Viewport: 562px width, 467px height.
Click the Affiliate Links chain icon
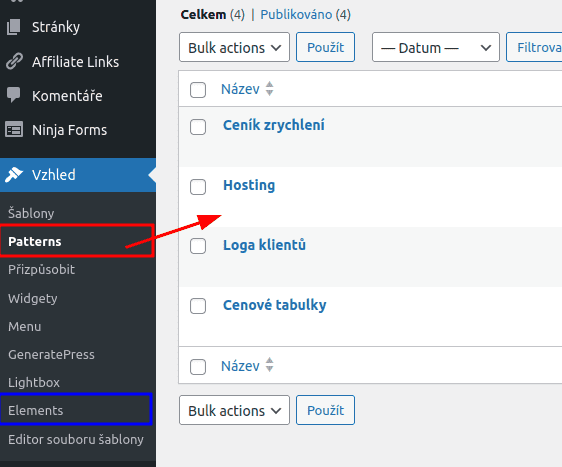[x=14, y=61]
